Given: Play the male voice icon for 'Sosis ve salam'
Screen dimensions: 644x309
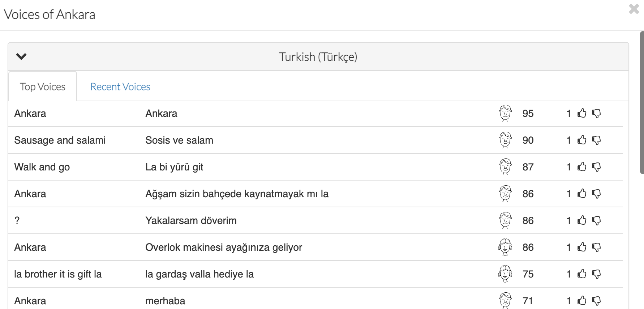Looking at the screenshot, I should [505, 140].
